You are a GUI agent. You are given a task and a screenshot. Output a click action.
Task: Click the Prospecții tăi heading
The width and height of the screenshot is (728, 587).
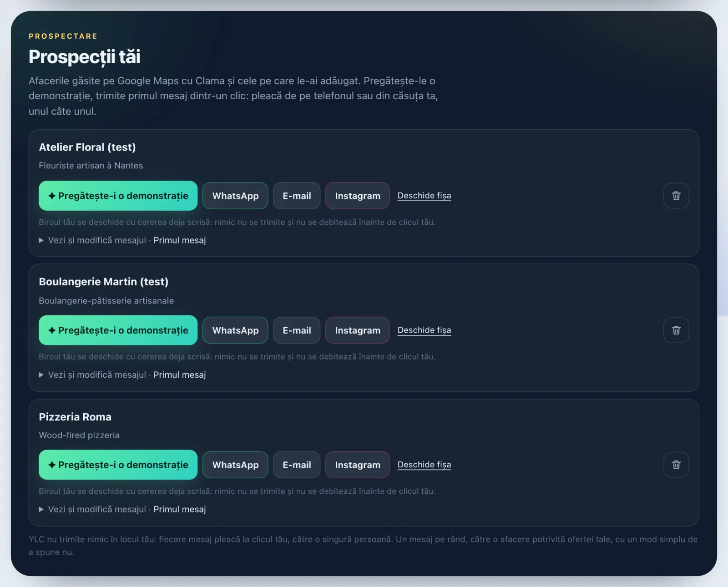tap(85, 57)
